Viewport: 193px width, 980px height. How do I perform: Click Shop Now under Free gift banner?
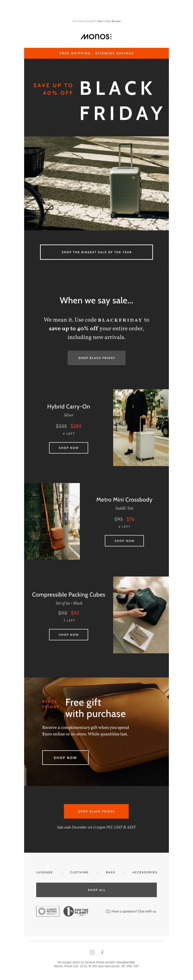pos(65,757)
